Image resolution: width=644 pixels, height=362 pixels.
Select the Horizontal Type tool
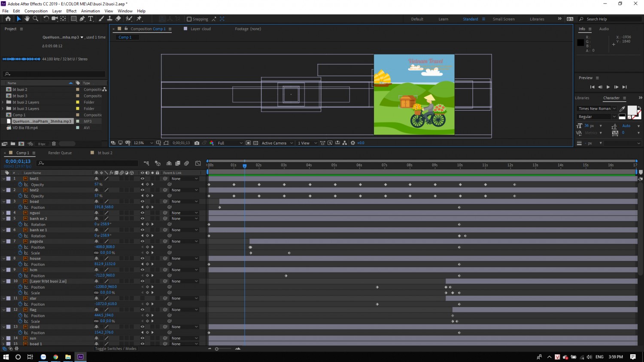[x=91, y=19]
